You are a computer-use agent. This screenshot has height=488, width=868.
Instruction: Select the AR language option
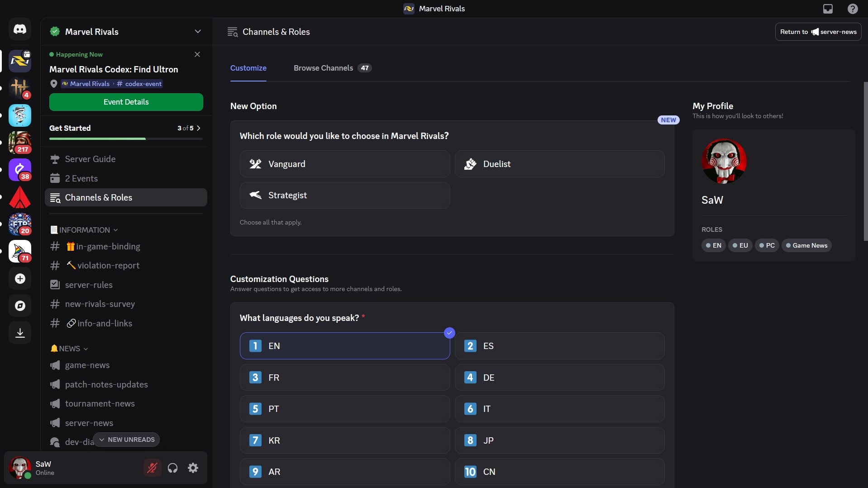(345, 472)
